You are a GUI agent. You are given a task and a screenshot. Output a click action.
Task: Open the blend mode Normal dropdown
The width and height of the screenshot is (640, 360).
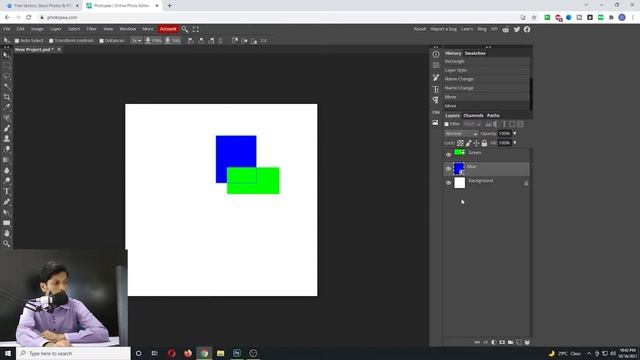pos(461,133)
